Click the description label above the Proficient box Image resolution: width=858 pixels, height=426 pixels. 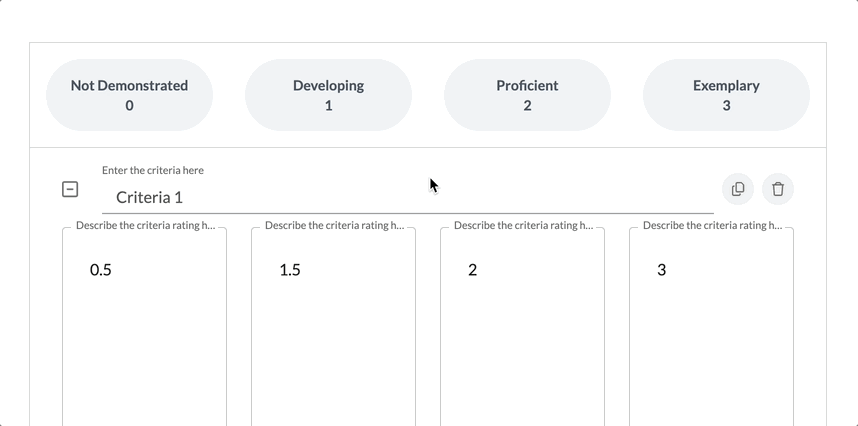pyautogui.click(x=523, y=226)
